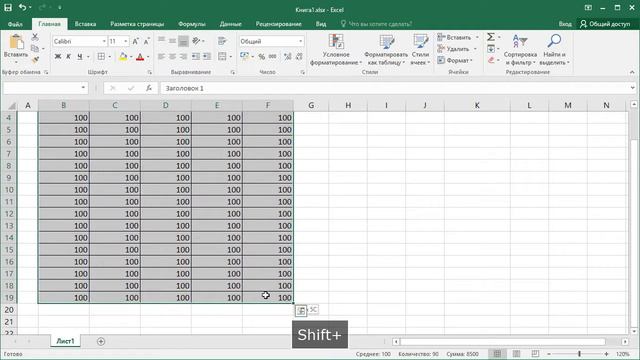Open Условное форматирование dropdown

(336, 50)
